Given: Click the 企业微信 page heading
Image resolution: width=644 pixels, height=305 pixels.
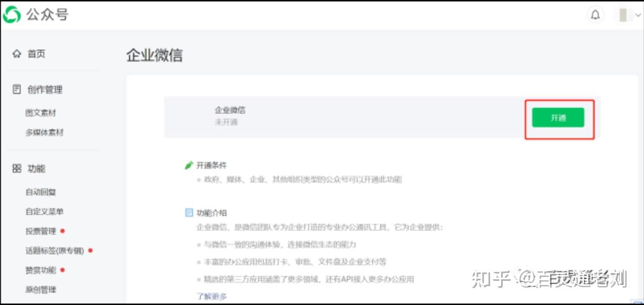Looking at the screenshot, I should point(154,55).
